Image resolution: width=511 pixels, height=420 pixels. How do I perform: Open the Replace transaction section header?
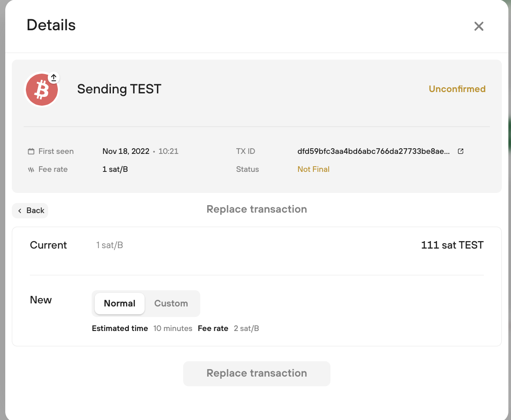[257, 209]
